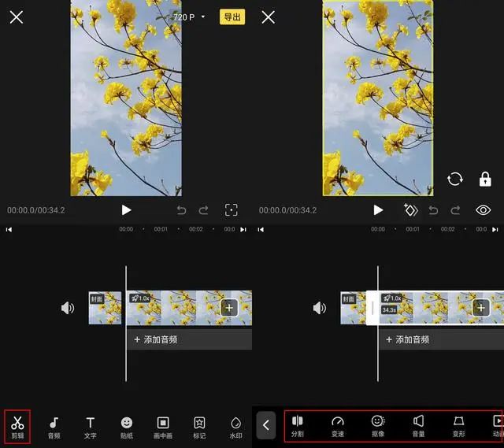
Task: Close the left editor with X
Action: click(x=16, y=17)
